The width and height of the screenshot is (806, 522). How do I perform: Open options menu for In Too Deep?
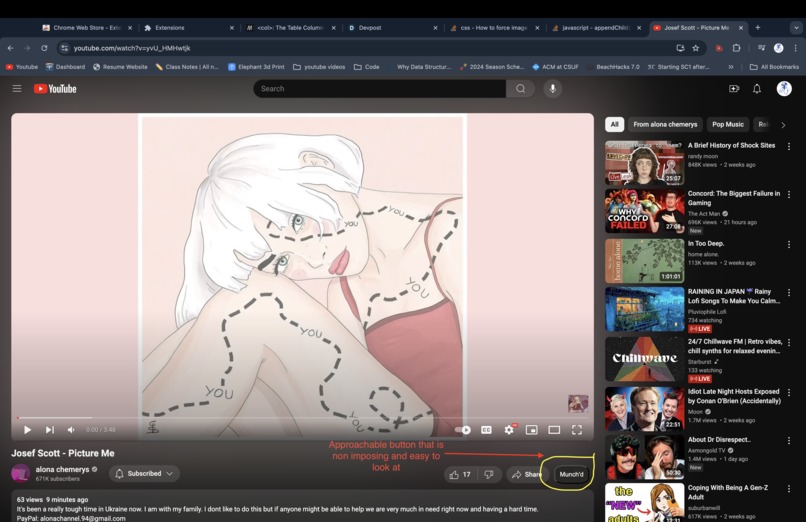point(789,245)
